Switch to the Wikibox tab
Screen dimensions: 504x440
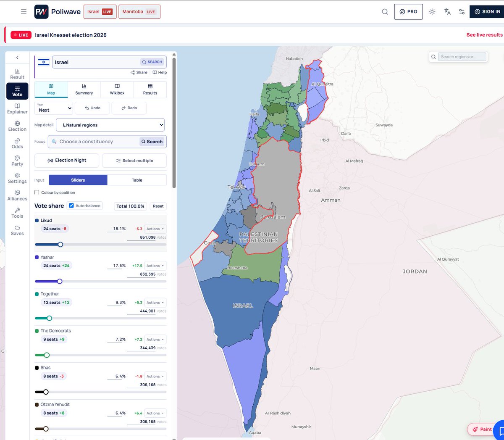[x=117, y=89]
